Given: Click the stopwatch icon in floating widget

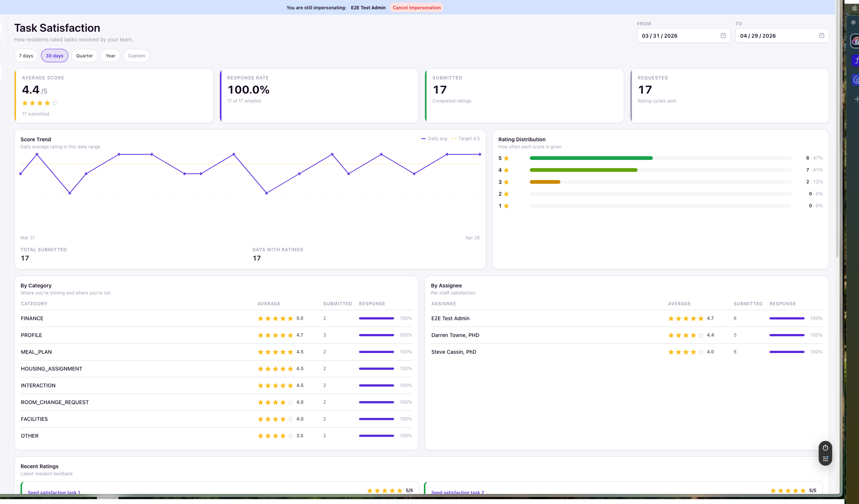Looking at the screenshot, I should [825, 448].
